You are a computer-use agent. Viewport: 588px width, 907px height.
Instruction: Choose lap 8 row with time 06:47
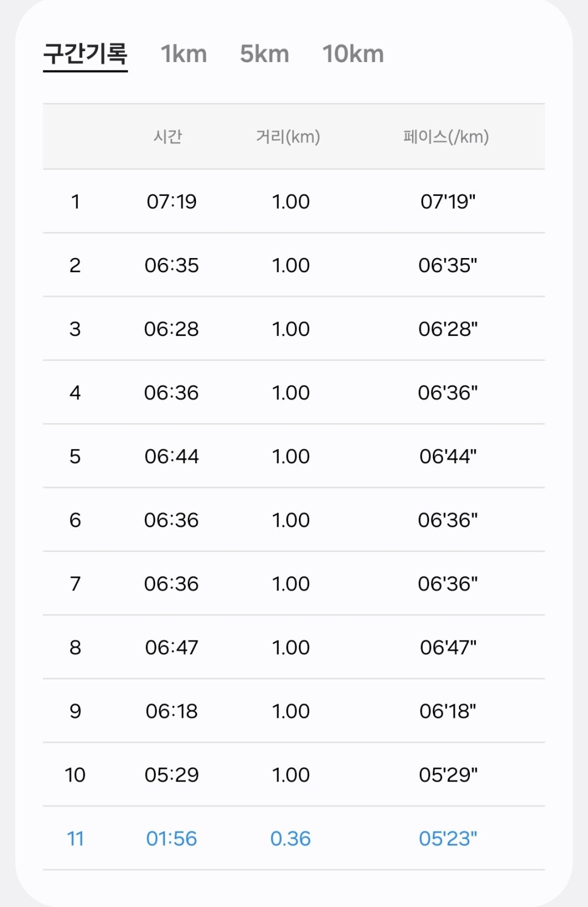pos(294,647)
